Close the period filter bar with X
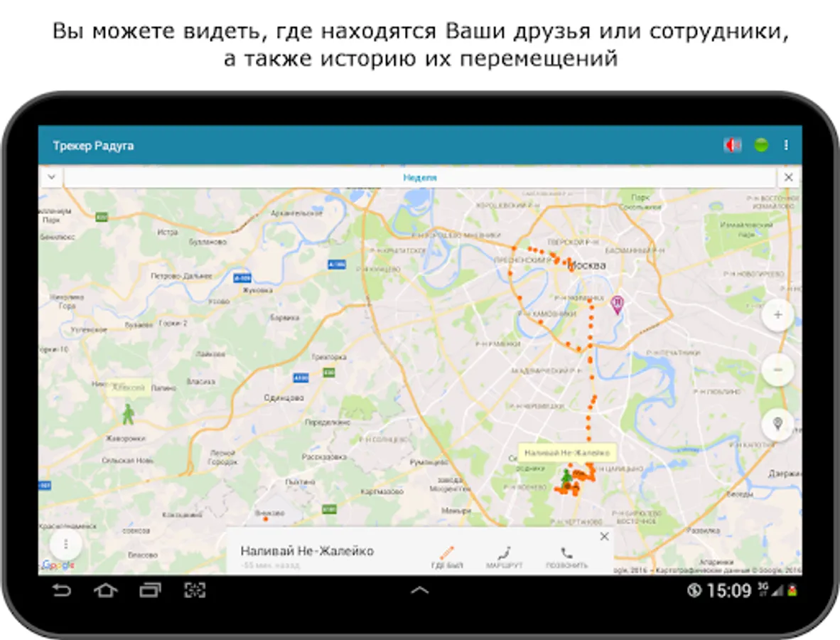The width and height of the screenshot is (840, 640). pos(789,177)
